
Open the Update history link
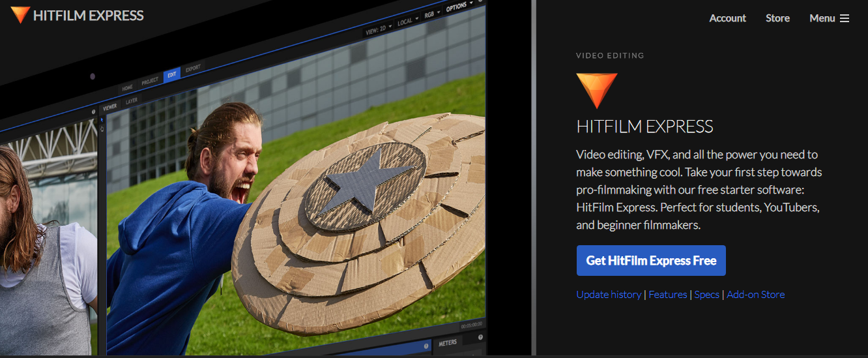point(609,295)
